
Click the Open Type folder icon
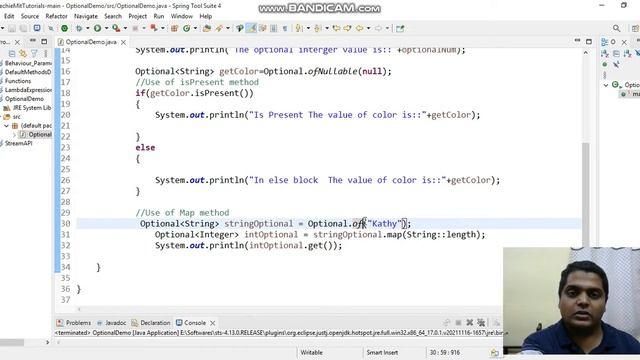tap(207, 28)
